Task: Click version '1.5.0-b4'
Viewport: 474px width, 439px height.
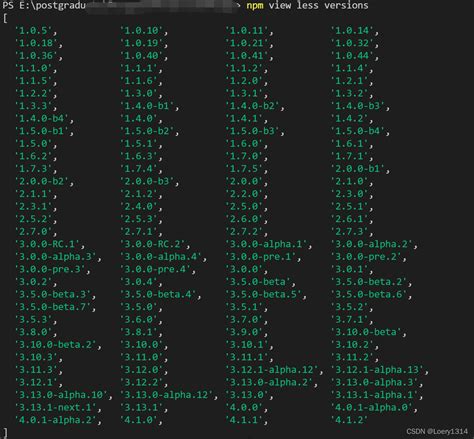Action: pyautogui.click(x=358, y=131)
